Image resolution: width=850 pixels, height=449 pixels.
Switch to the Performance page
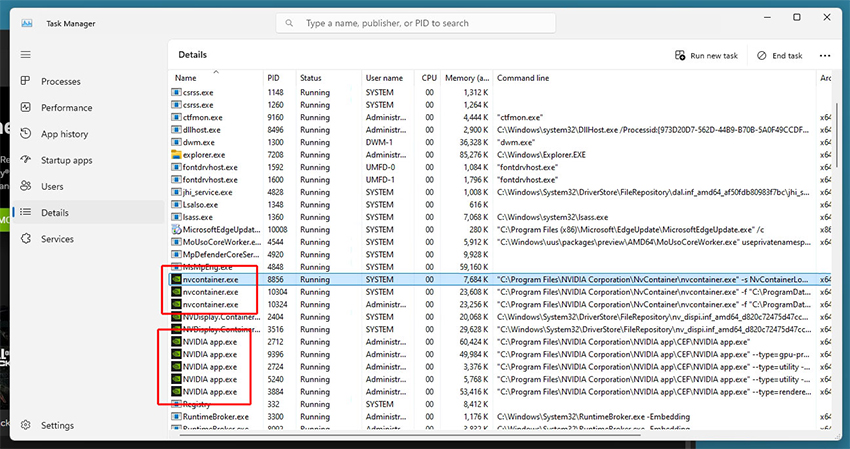click(88, 107)
